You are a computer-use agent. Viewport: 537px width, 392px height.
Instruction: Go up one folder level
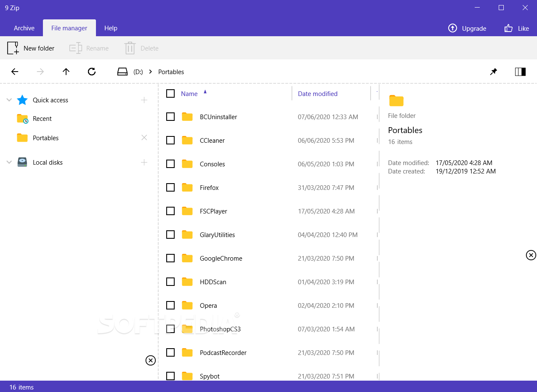pos(66,72)
